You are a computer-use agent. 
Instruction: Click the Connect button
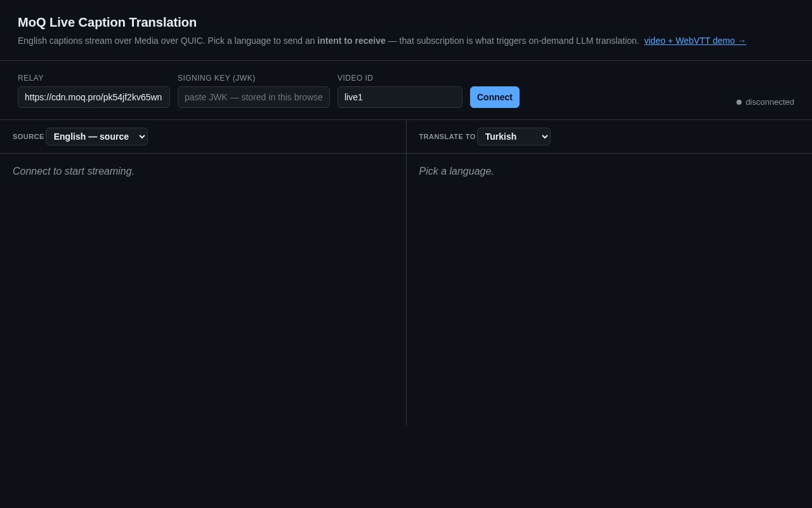pos(495,97)
